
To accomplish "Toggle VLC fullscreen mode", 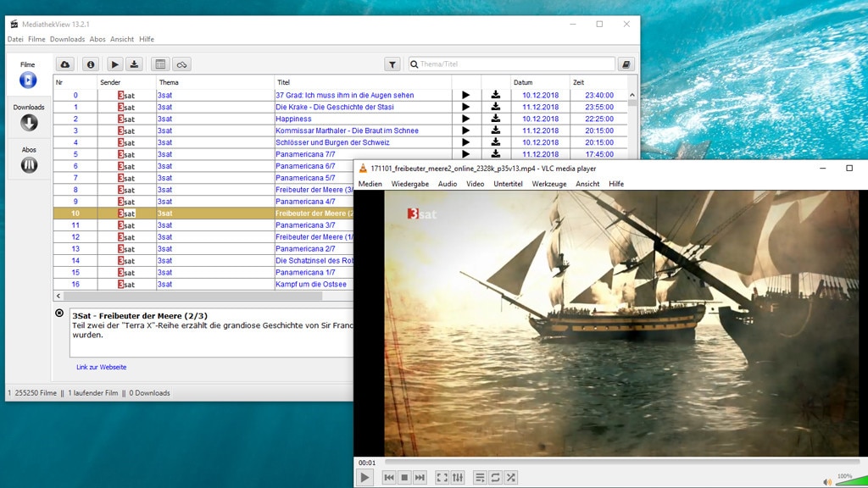I will coord(442,478).
